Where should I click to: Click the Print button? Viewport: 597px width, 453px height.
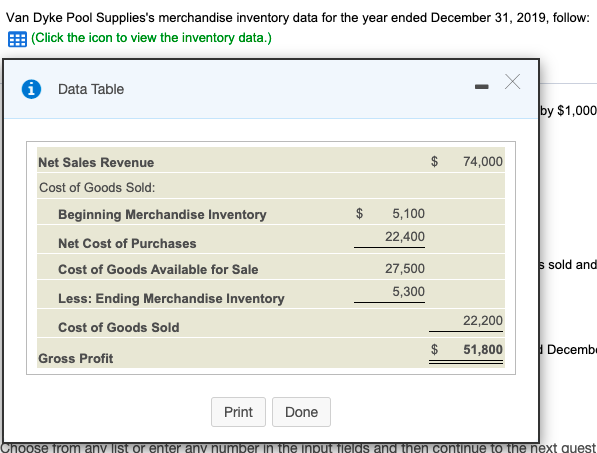238,412
